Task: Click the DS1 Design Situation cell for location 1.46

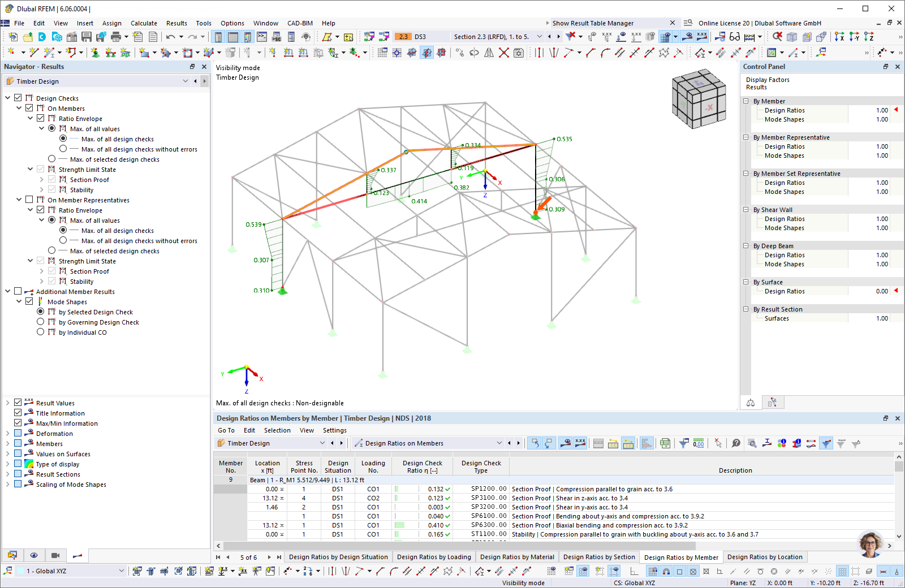Action: pos(338,507)
